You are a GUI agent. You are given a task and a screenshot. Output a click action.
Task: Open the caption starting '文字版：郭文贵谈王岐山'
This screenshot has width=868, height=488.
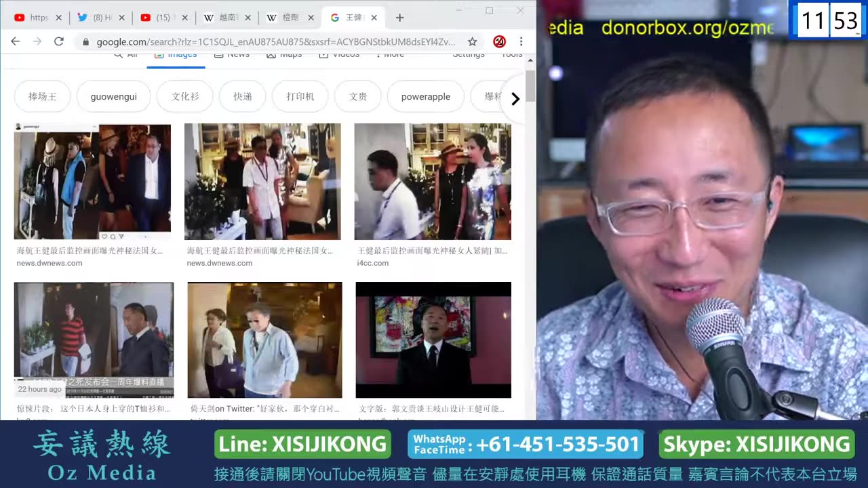coord(432,409)
